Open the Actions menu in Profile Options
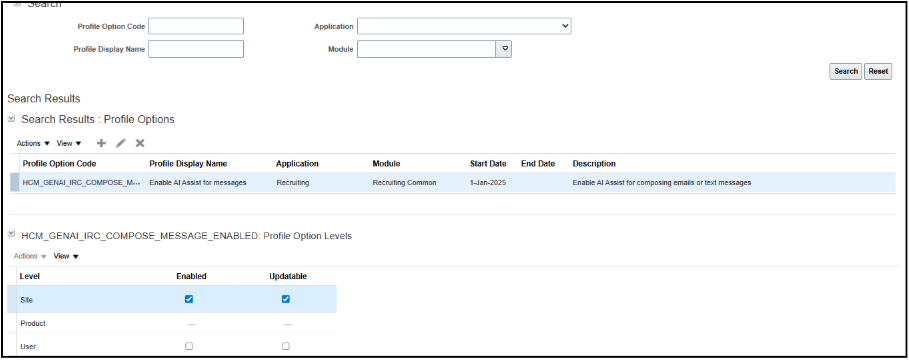This screenshot has height=360, width=909. tap(33, 143)
